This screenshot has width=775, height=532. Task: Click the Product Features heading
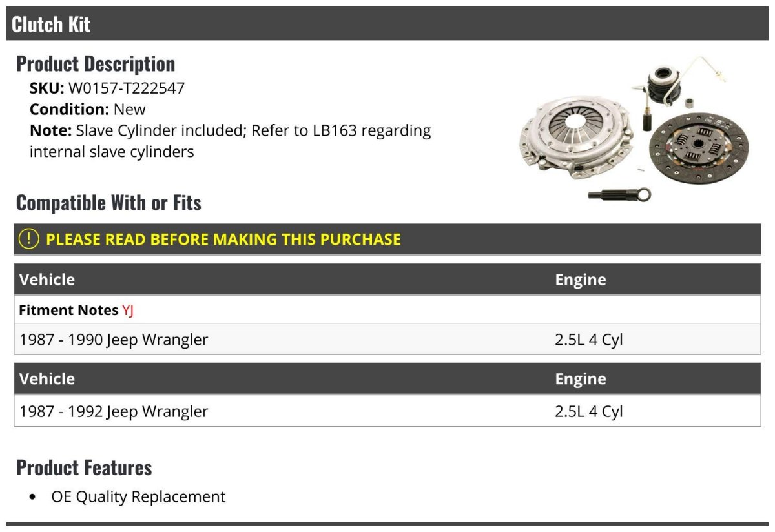(84, 467)
